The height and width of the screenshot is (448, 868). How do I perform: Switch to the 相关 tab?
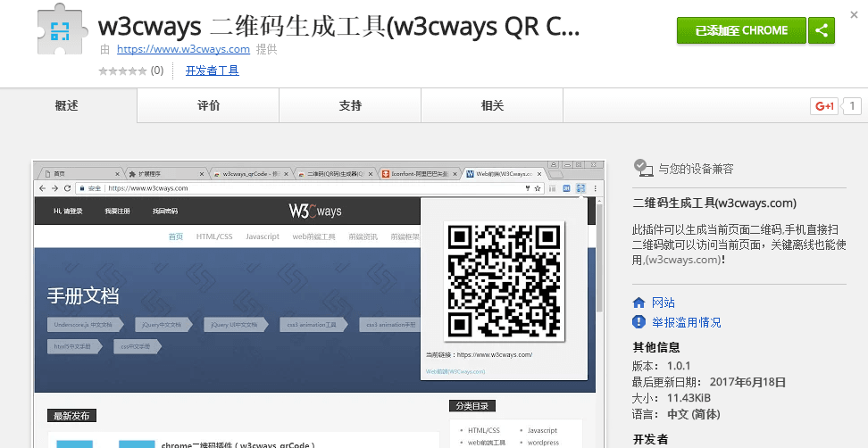click(492, 105)
